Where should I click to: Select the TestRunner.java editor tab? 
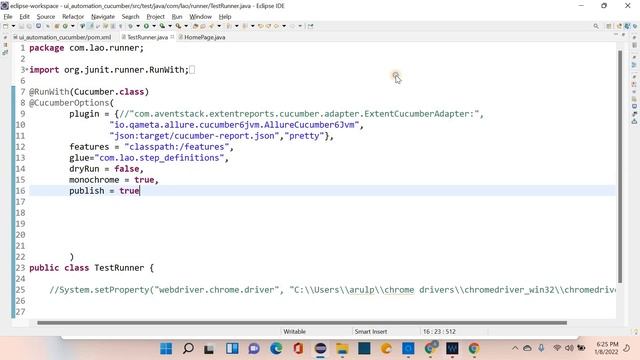[x=147, y=37]
